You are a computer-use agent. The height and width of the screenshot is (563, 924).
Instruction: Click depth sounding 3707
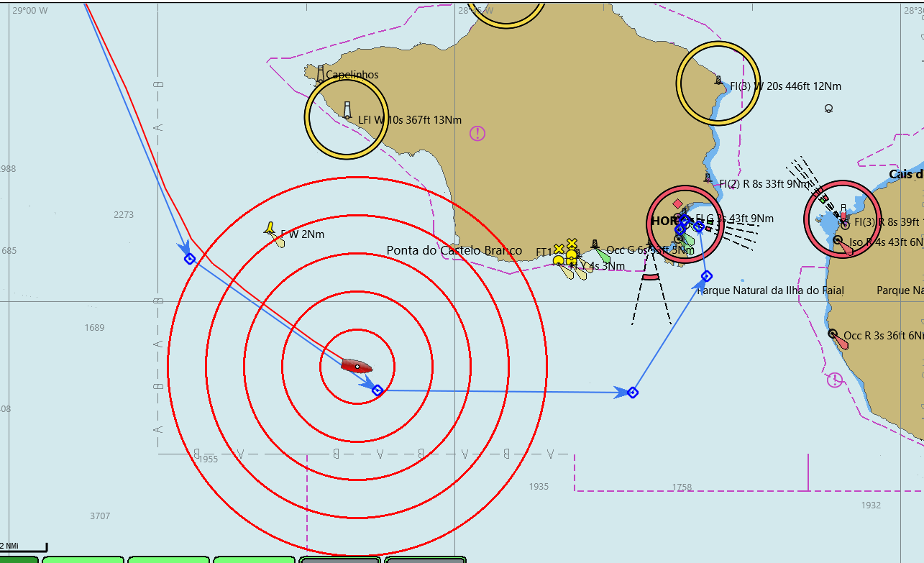pyautogui.click(x=100, y=516)
